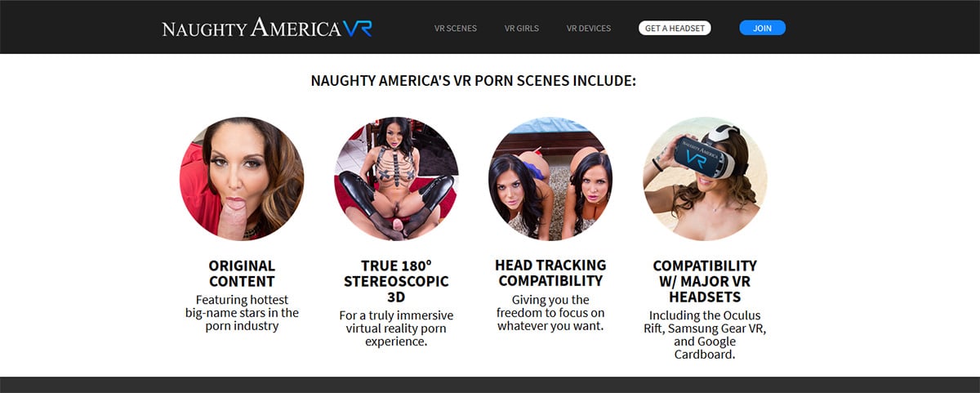Open the VR SCENES menu item
The height and width of the screenshot is (393, 980).
click(456, 28)
